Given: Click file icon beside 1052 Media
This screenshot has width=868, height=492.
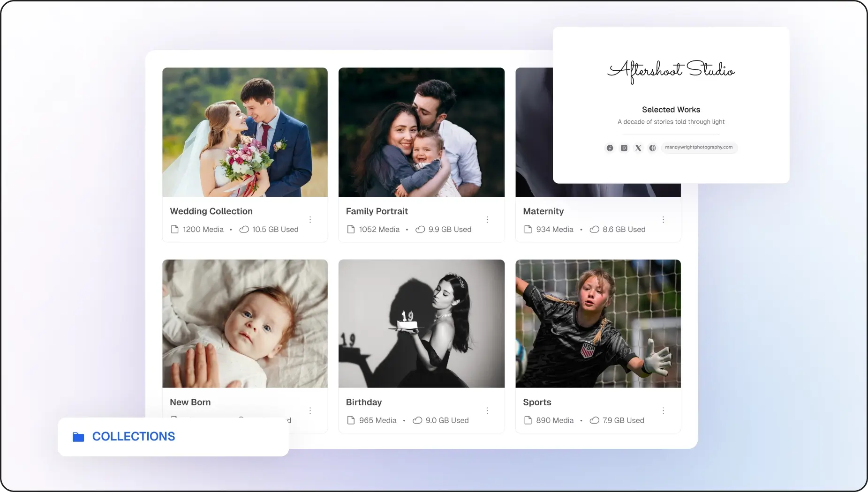Looking at the screenshot, I should [351, 229].
